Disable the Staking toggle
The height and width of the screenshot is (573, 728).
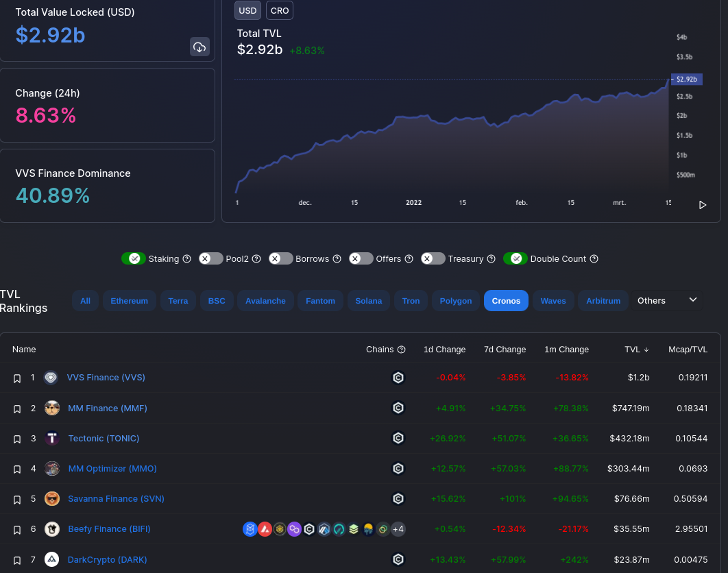tap(134, 258)
